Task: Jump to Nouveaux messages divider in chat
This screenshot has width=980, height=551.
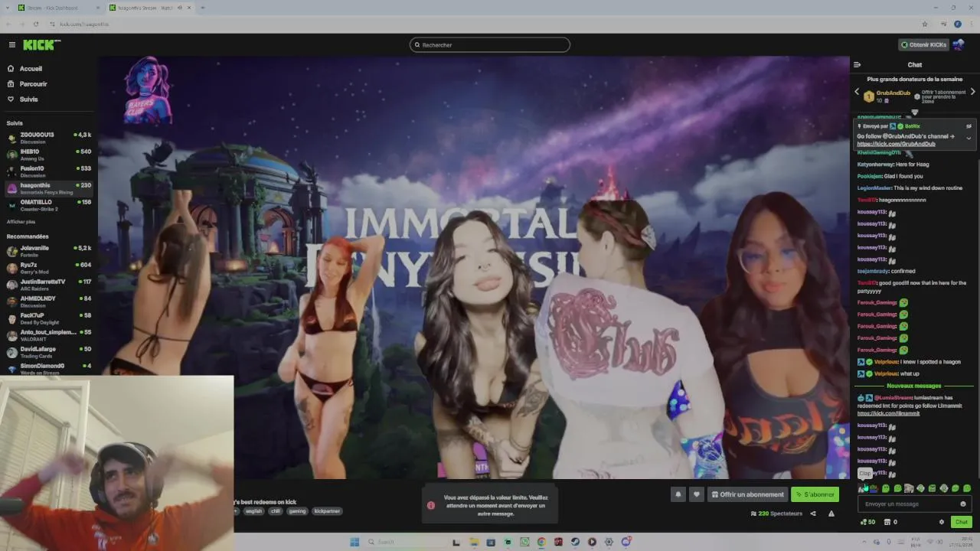Action: click(914, 386)
